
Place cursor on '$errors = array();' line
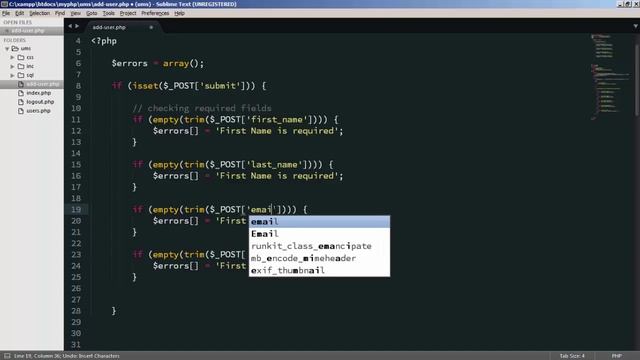(158, 64)
